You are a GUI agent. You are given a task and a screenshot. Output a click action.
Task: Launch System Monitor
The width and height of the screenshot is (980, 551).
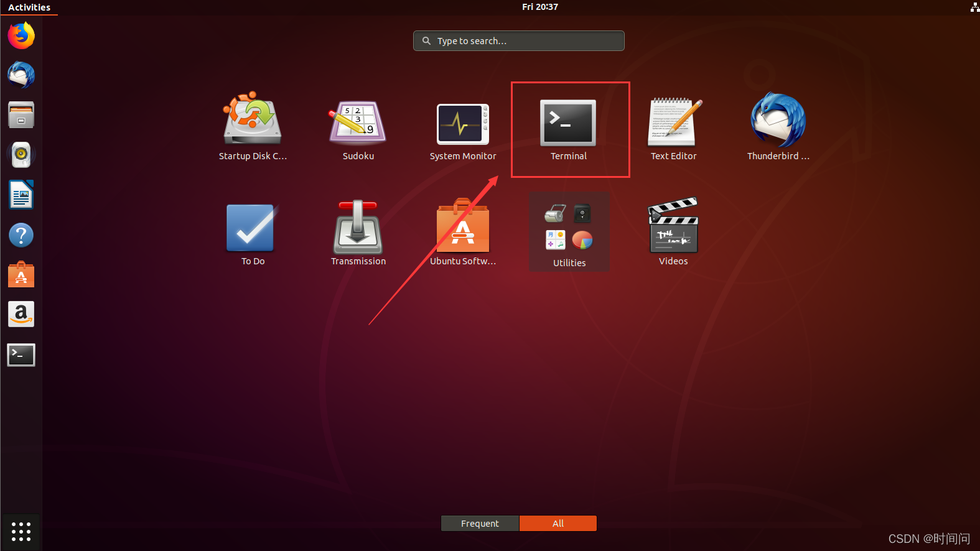click(x=463, y=131)
